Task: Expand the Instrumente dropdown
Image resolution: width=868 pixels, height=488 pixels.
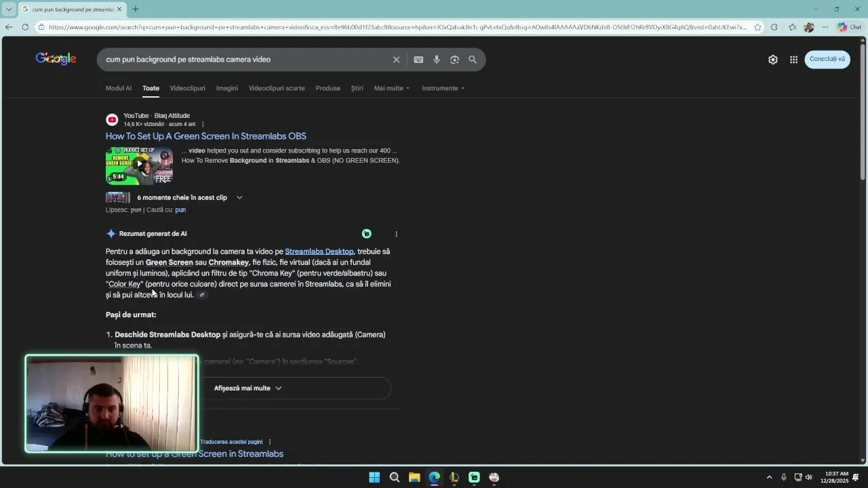Action: pos(443,88)
